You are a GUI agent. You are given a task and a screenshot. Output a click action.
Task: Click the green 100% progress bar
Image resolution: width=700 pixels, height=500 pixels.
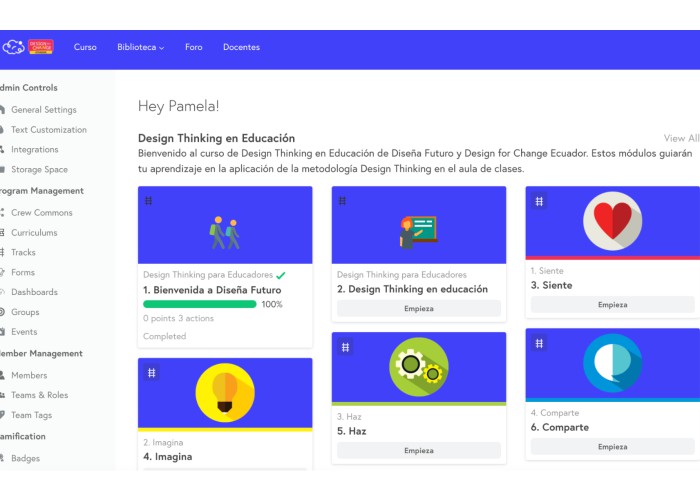pos(200,304)
